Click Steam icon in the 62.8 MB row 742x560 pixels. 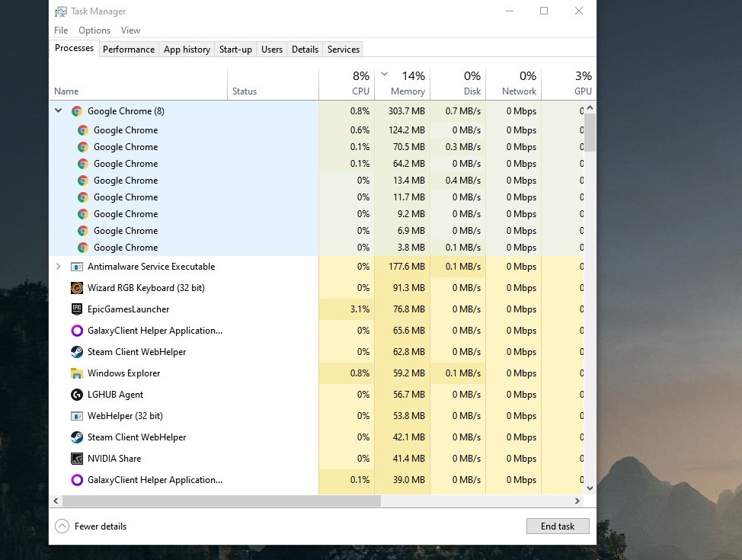coord(77,352)
